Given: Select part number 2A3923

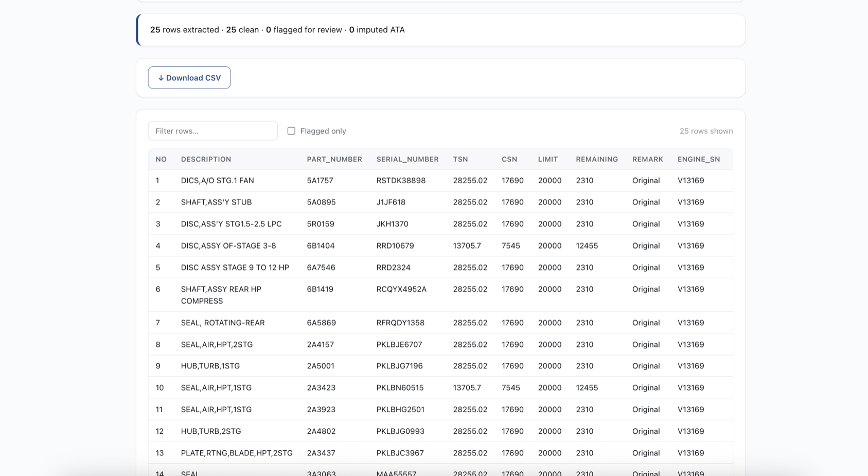Looking at the screenshot, I should click(x=321, y=410).
